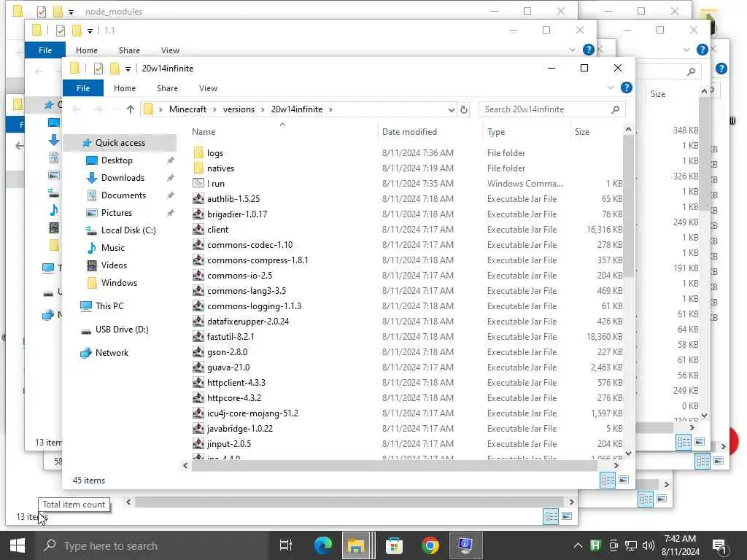
Task: Click the guava-21.0 jar icon
Action: coord(198,367)
